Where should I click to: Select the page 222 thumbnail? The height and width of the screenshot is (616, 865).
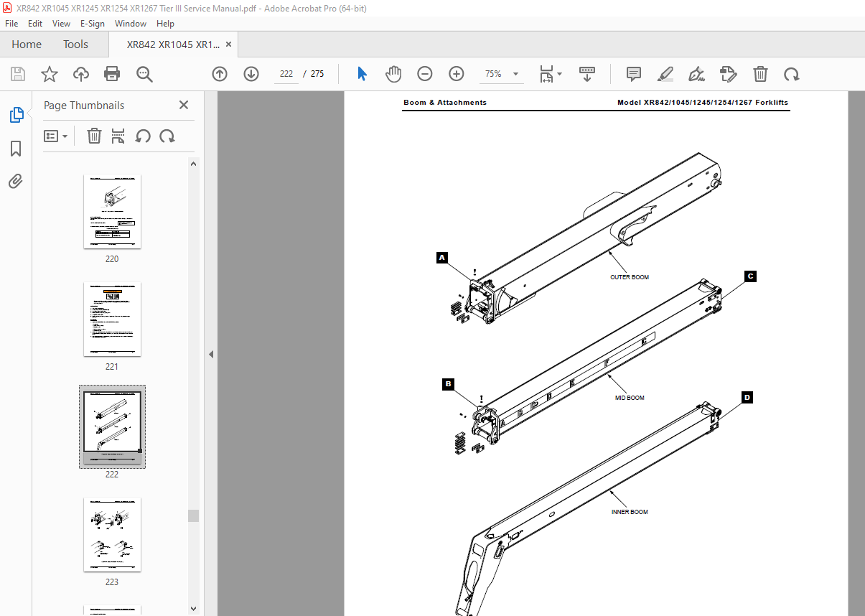(x=113, y=426)
